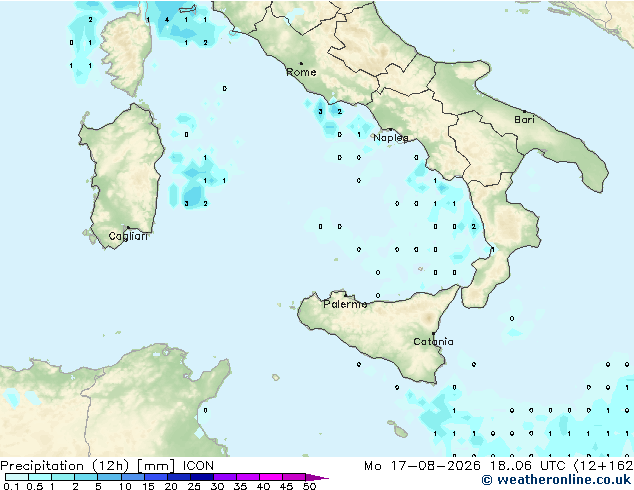Select the 2–5 mm legend swatch

tap(86, 477)
